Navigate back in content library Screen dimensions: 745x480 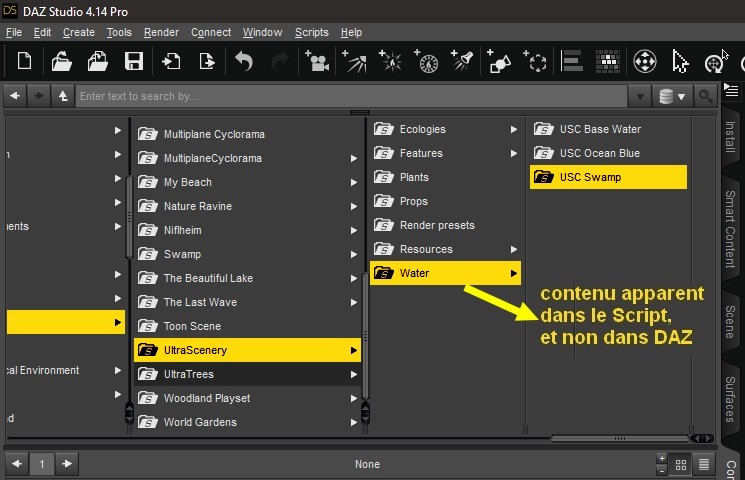click(15, 96)
